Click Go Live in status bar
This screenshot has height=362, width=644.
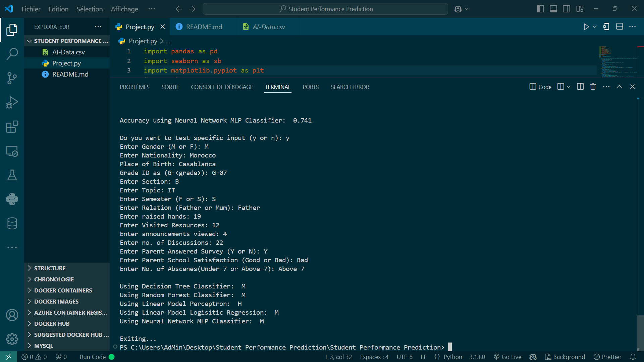point(507,357)
